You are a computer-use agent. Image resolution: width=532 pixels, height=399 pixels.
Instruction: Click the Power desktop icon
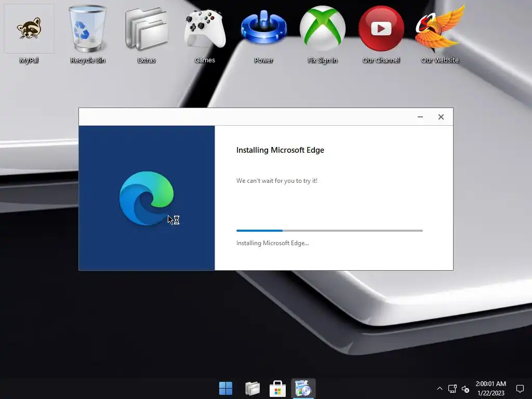click(263, 34)
